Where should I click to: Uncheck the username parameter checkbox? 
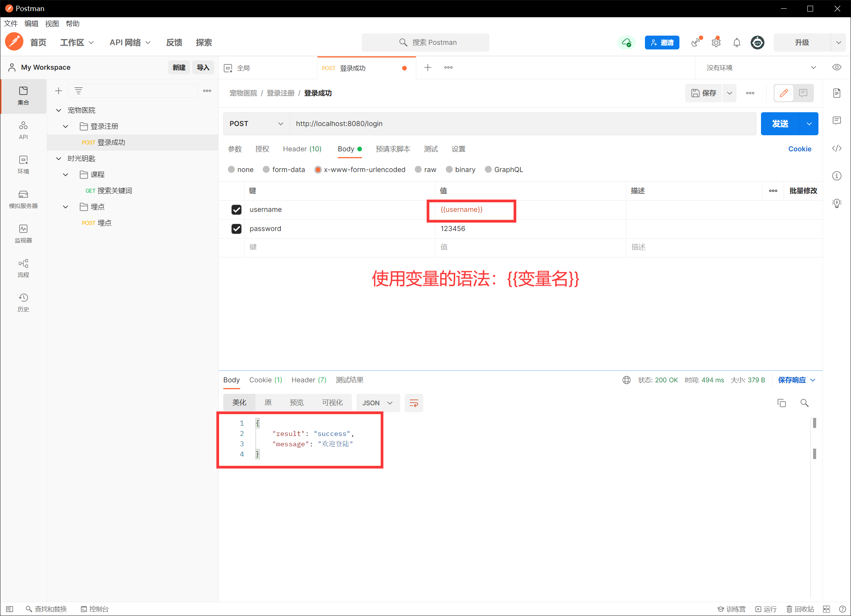coord(236,210)
